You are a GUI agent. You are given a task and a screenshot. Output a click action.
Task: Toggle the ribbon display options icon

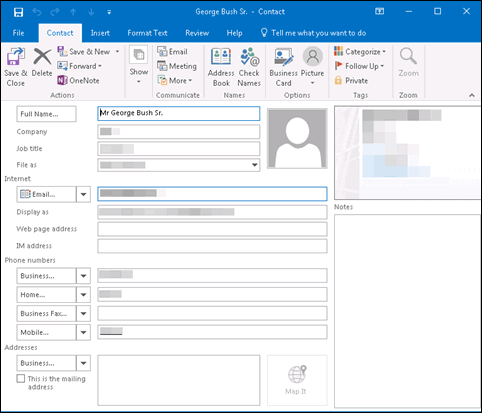click(x=379, y=12)
